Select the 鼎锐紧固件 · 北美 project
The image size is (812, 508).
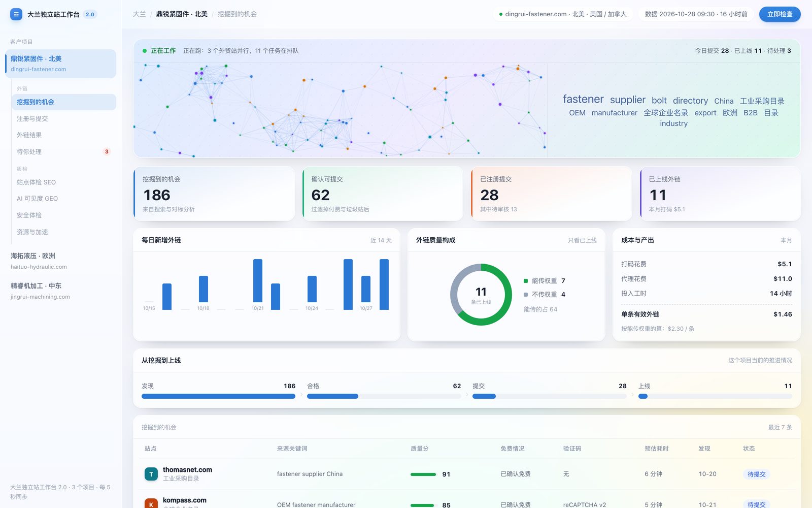pos(61,63)
